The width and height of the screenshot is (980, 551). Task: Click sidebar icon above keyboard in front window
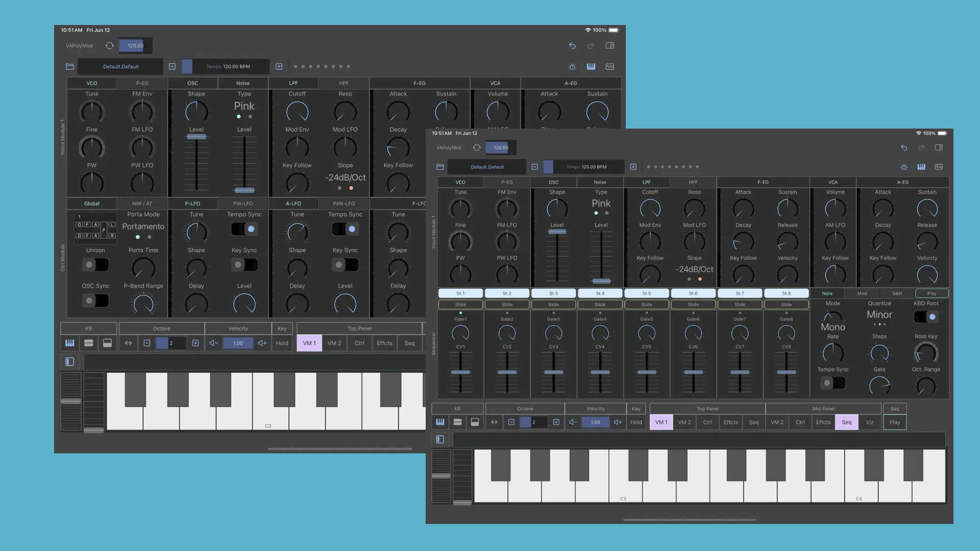coord(440,439)
